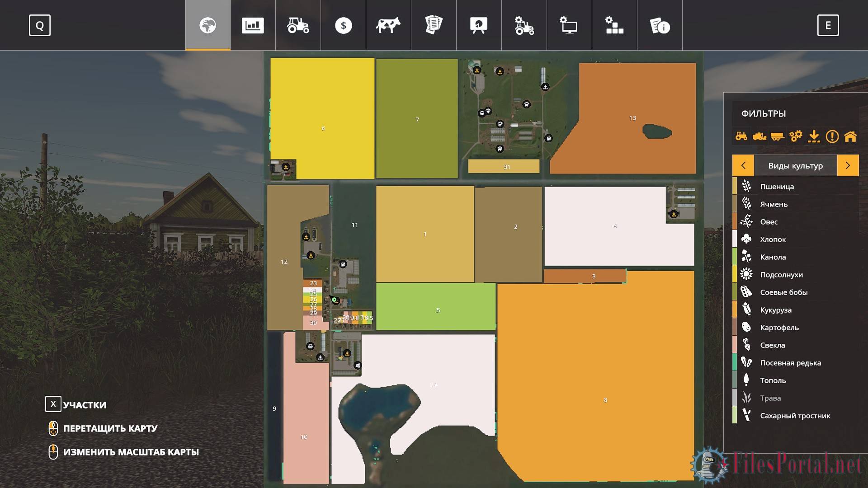Click the home/farm building filter icon
The width and height of the screenshot is (868, 488).
(x=853, y=136)
